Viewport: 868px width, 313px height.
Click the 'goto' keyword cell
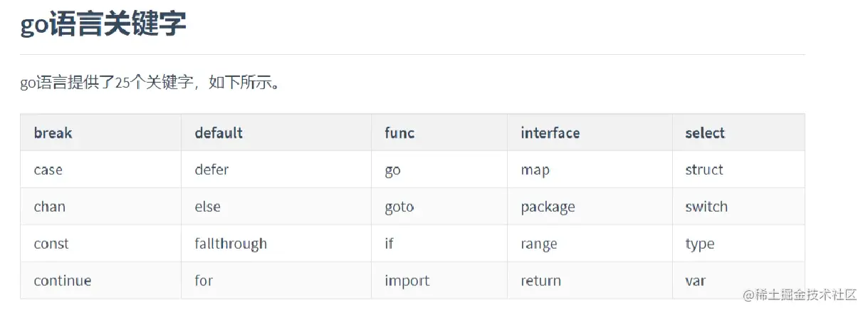tap(399, 207)
